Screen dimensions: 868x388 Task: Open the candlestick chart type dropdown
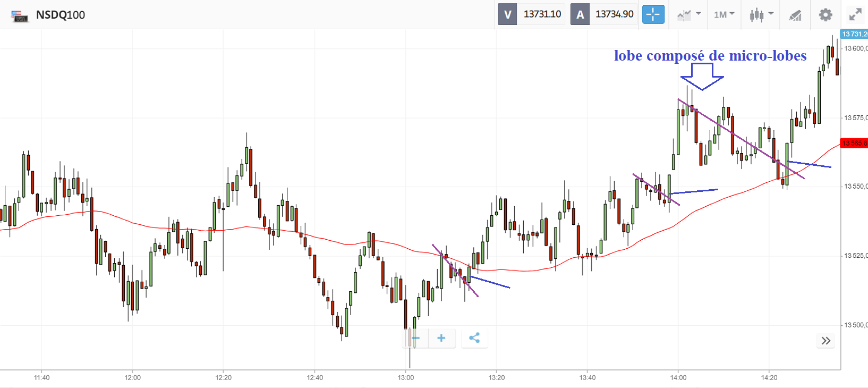[761, 15]
